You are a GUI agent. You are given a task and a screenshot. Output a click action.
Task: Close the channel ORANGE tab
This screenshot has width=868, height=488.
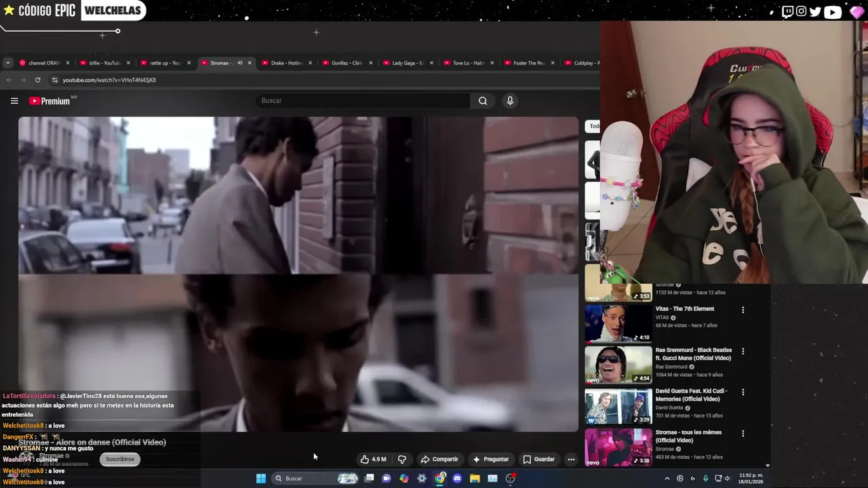[68, 63]
